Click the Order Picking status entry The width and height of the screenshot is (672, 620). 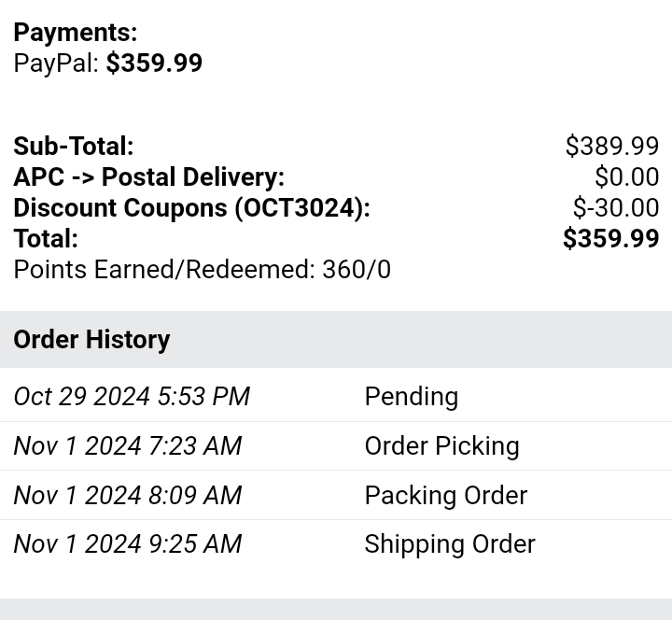441,446
